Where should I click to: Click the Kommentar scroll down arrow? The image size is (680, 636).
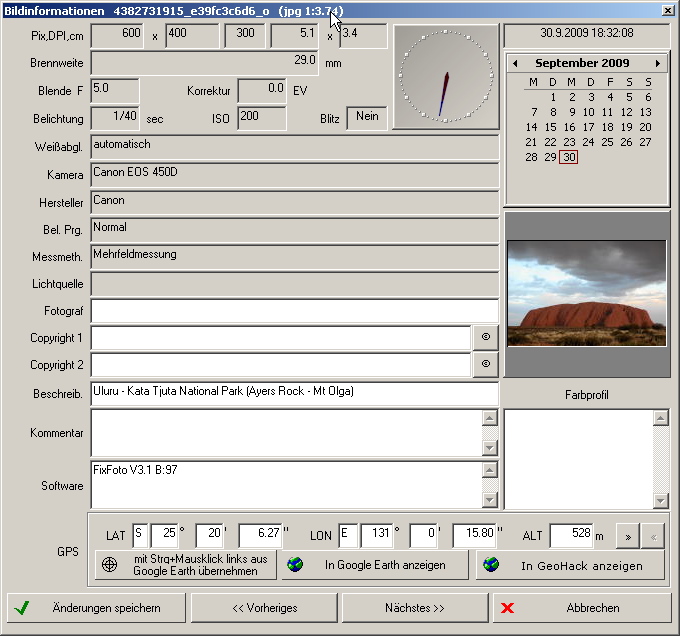tap(490, 448)
